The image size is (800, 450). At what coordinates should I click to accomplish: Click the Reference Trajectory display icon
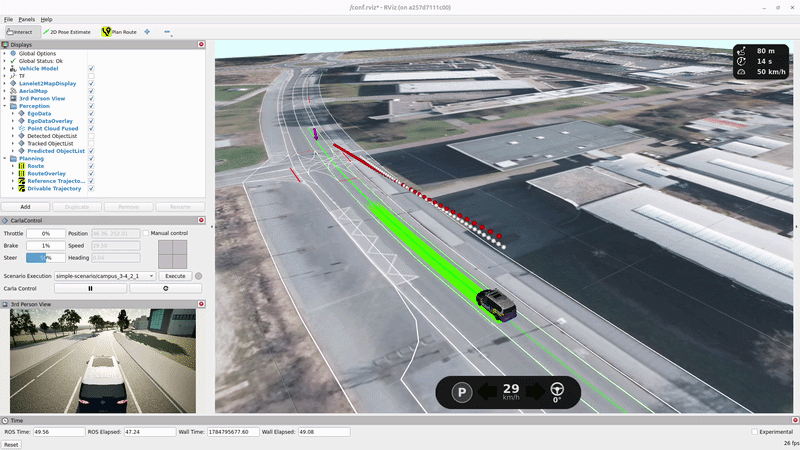[21, 181]
